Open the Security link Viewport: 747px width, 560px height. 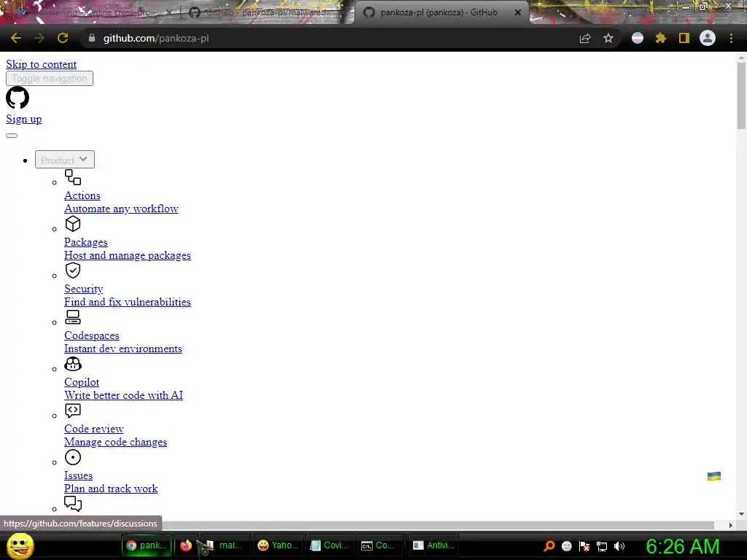click(x=84, y=289)
